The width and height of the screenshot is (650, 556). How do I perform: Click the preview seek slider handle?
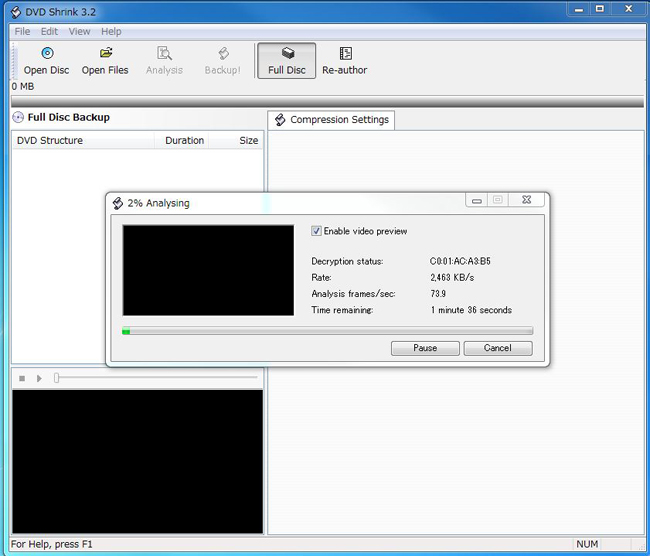pos(56,378)
